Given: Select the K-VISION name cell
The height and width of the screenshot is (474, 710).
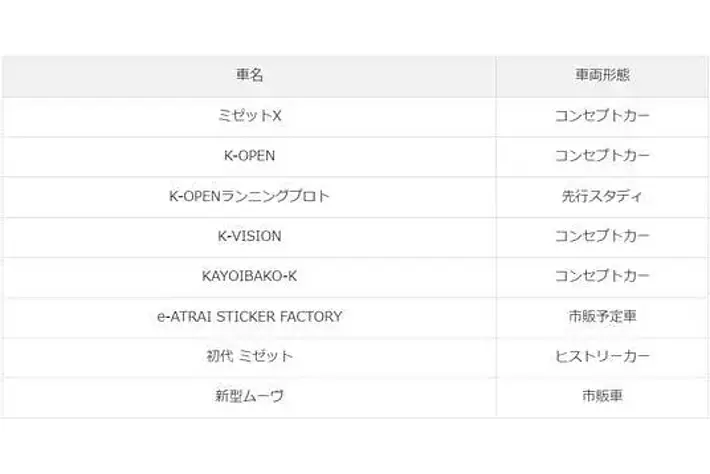Looking at the screenshot, I should coord(249,236).
